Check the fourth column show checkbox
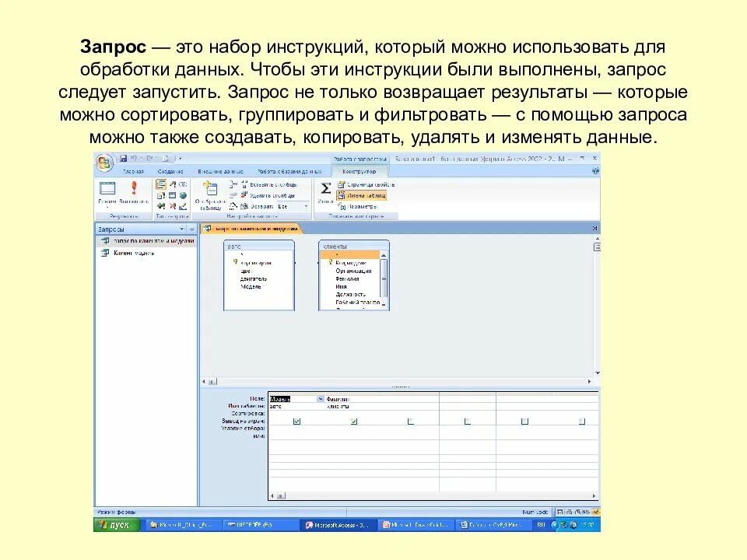This screenshot has height=560, width=747. 468,422
